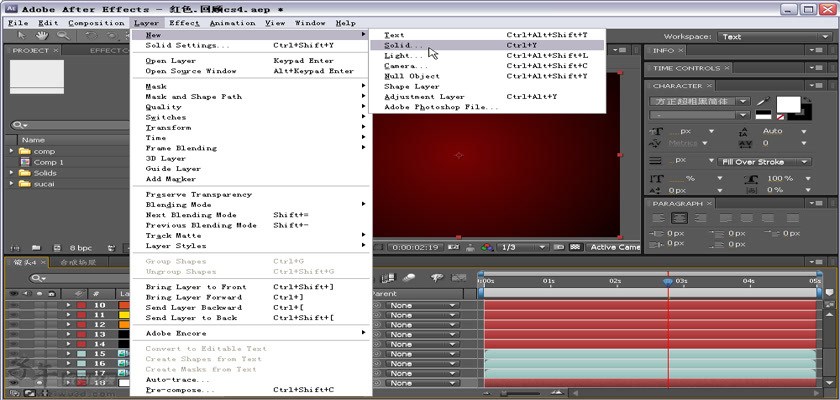Click zoom out mountains icon in timeline
The image size is (840, 400).
point(485,394)
